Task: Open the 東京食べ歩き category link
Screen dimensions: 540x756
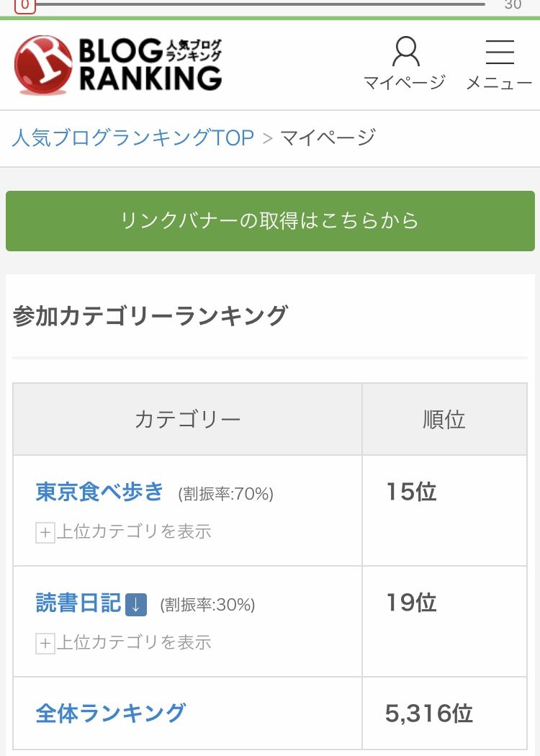Action: (x=100, y=492)
